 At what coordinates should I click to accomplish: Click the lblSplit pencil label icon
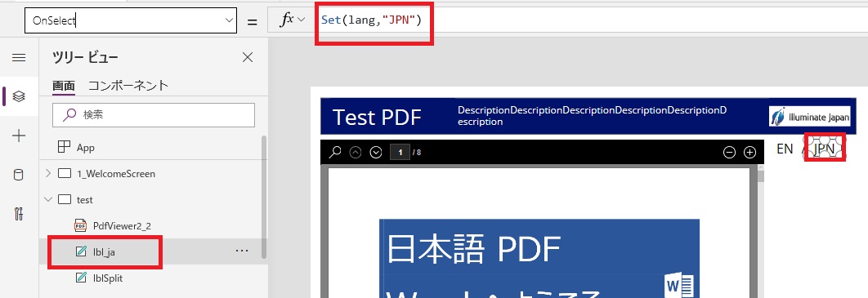[81, 278]
